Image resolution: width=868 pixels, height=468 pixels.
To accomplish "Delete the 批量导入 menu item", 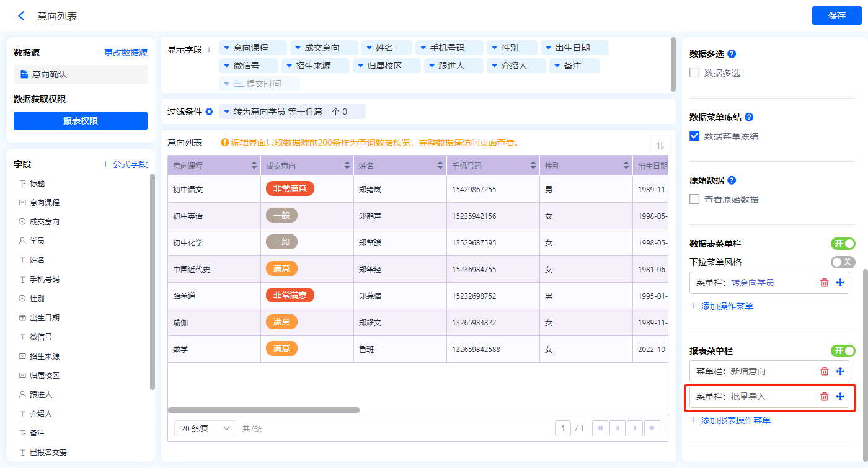I will click(x=824, y=397).
